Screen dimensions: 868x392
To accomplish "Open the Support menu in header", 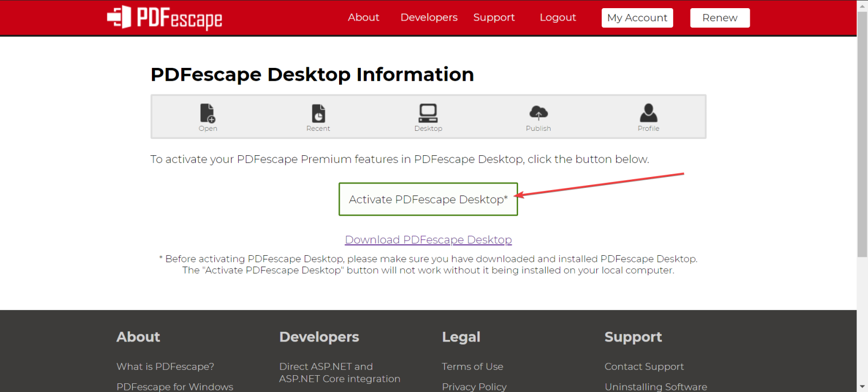I will (494, 17).
